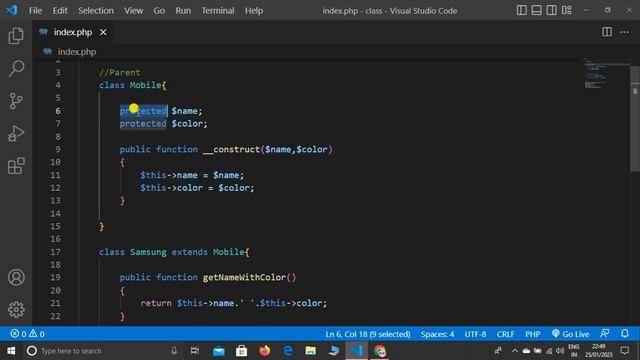
Task: Open the Go menu
Action: click(159, 11)
